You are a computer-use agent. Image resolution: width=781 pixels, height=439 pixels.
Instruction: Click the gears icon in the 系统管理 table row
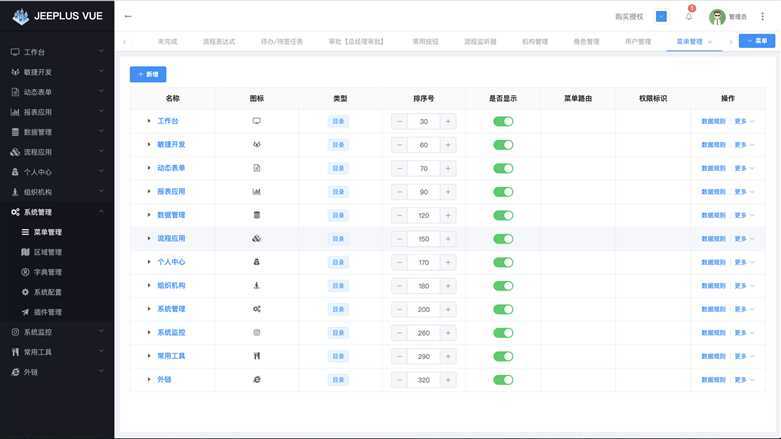point(257,309)
